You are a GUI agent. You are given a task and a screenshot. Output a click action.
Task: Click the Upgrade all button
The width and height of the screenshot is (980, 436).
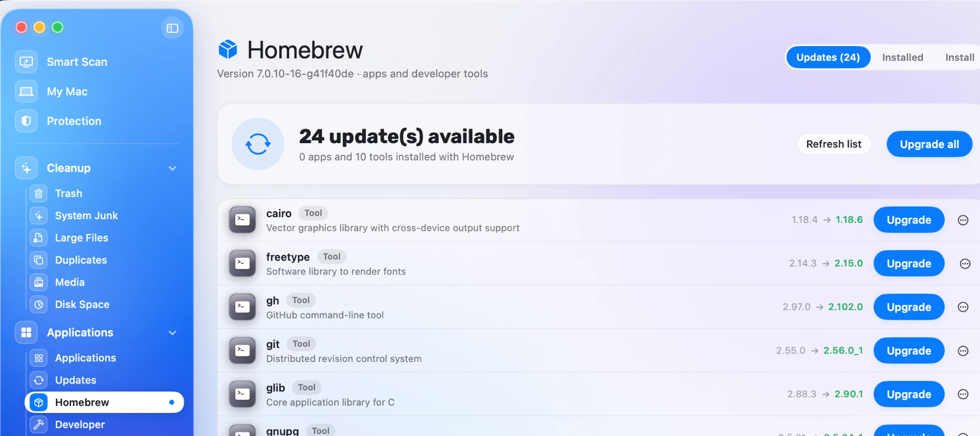(x=930, y=144)
